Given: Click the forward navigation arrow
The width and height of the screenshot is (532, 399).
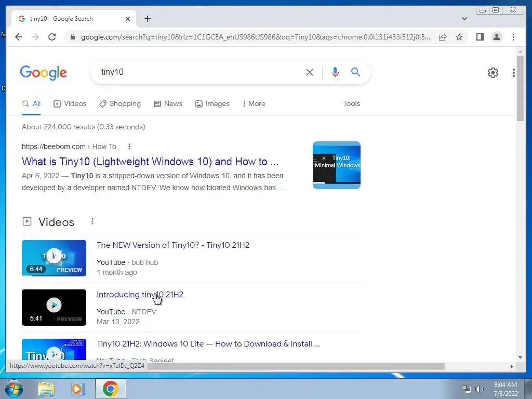Looking at the screenshot, I should point(35,37).
